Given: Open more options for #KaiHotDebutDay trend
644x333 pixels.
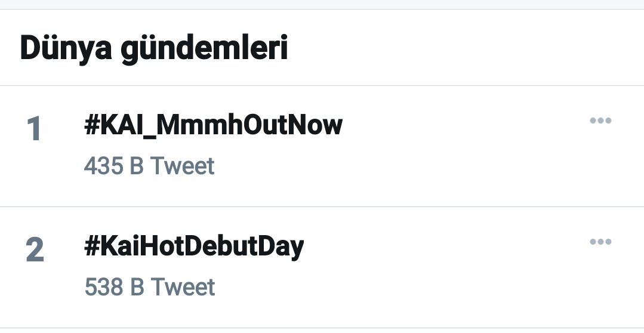Looking at the screenshot, I should 600,242.
